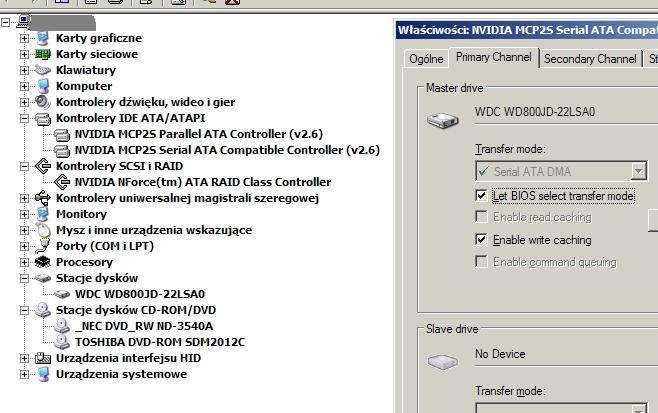The image size is (658, 413).
Task: Select the Primary Channel tab
Action: point(494,57)
